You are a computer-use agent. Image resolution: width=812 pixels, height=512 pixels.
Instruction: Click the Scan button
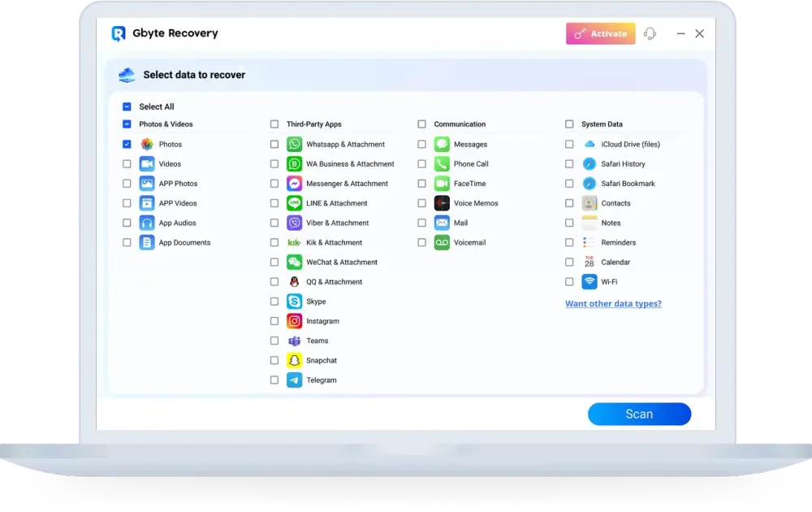click(x=640, y=414)
